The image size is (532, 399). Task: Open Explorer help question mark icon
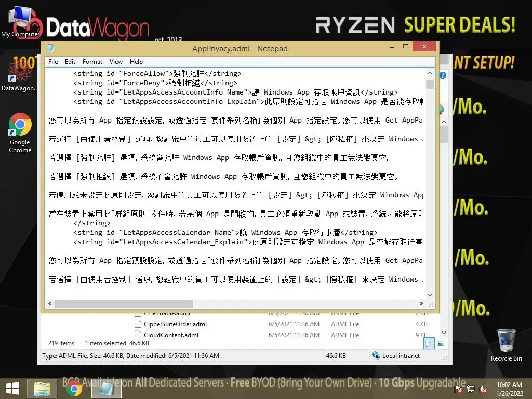443,75
